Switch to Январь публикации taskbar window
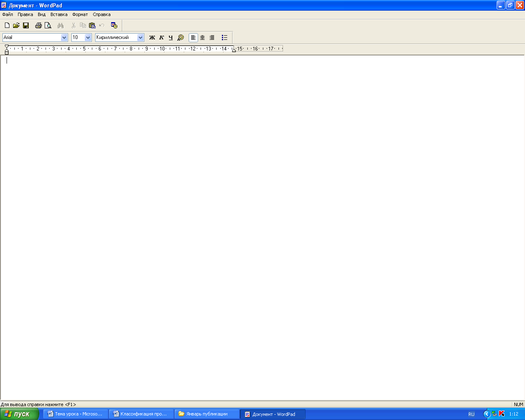This screenshot has width=525, height=420. (x=207, y=414)
